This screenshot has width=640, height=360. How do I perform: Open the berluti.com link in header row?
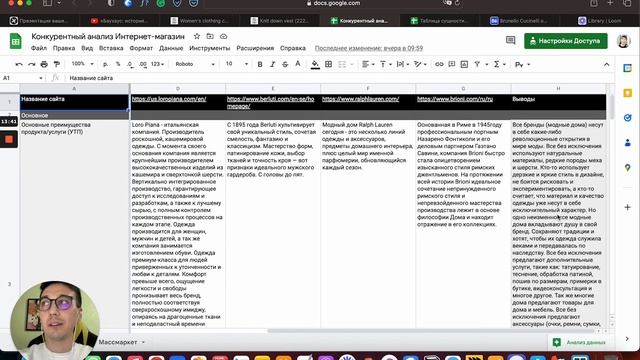click(x=271, y=102)
